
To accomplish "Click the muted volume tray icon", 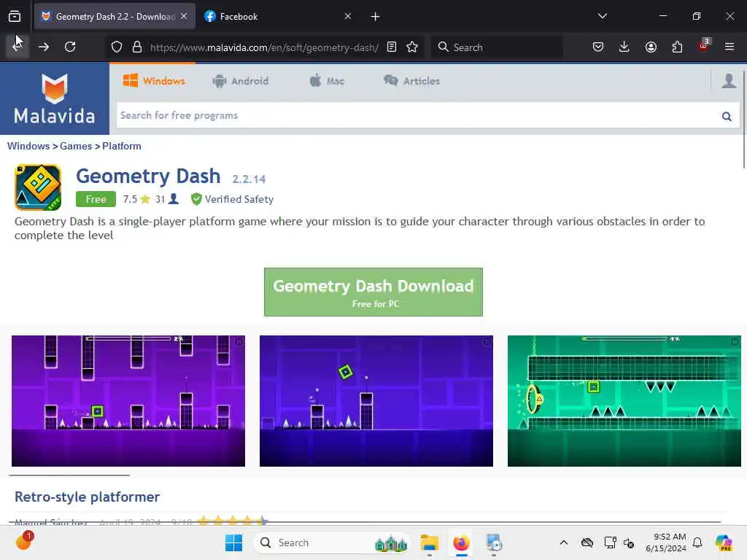I will coord(629,542).
